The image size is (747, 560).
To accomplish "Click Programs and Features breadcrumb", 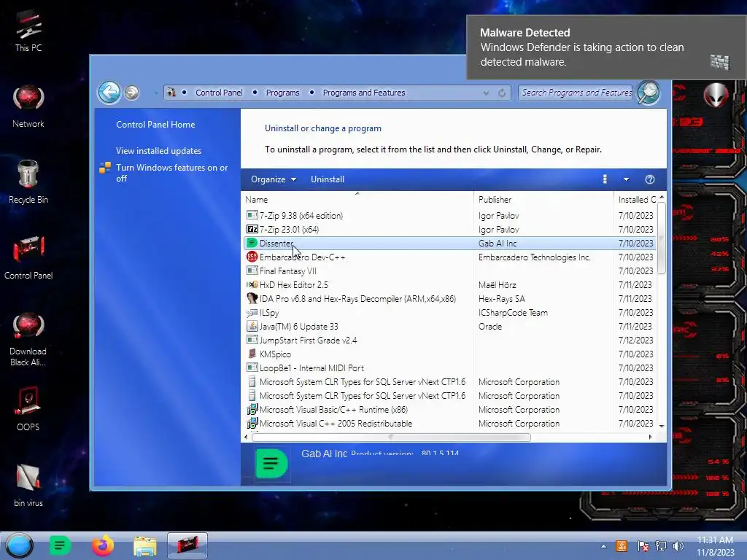I will point(364,93).
